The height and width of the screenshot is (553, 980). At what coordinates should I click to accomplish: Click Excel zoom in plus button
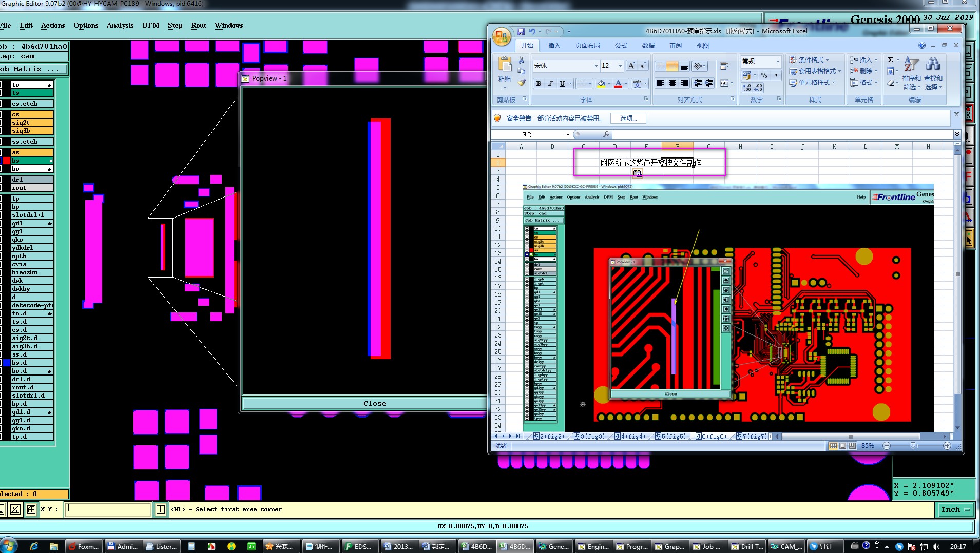[x=947, y=446]
